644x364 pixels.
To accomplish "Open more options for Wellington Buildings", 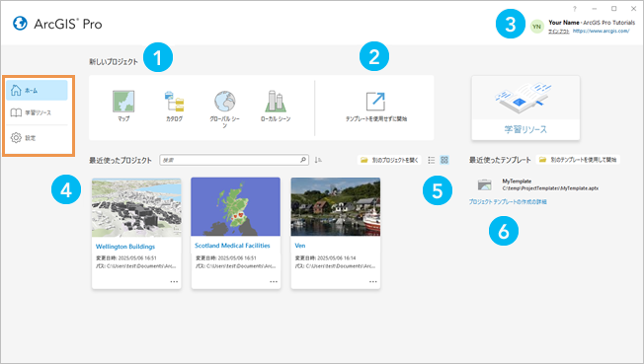I will pyautogui.click(x=174, y=281).
